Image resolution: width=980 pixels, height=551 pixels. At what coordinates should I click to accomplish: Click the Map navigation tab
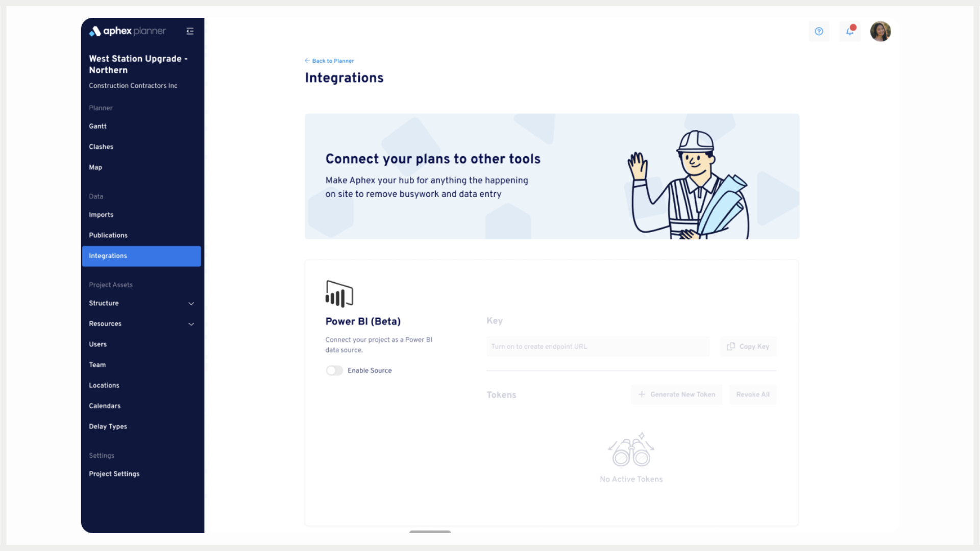point(95,167)
